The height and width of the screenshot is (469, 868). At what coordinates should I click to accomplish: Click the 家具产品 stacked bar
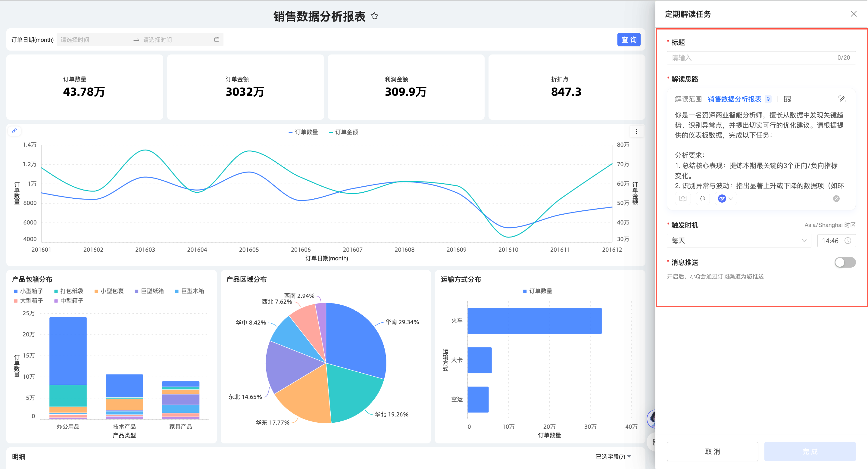[181, 400]
